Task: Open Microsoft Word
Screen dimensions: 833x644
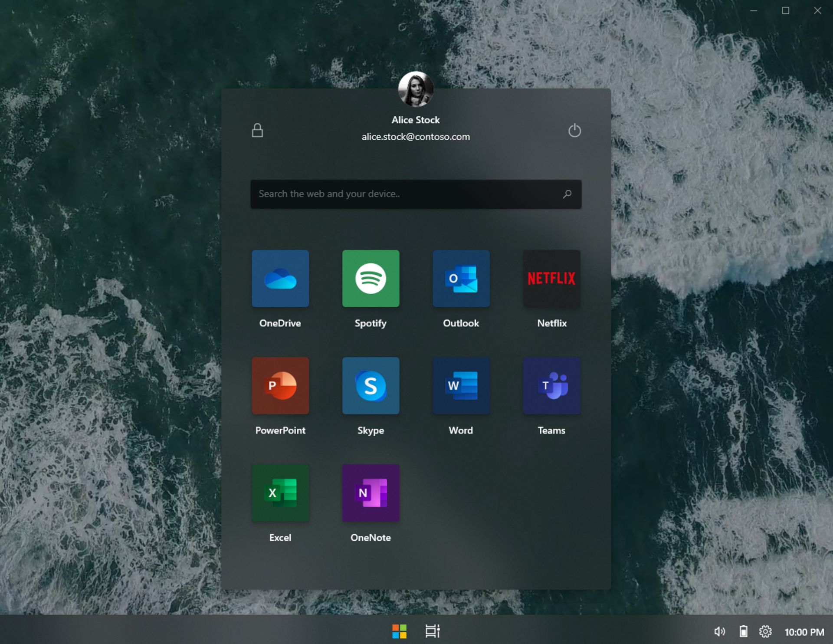Action: 461,385
